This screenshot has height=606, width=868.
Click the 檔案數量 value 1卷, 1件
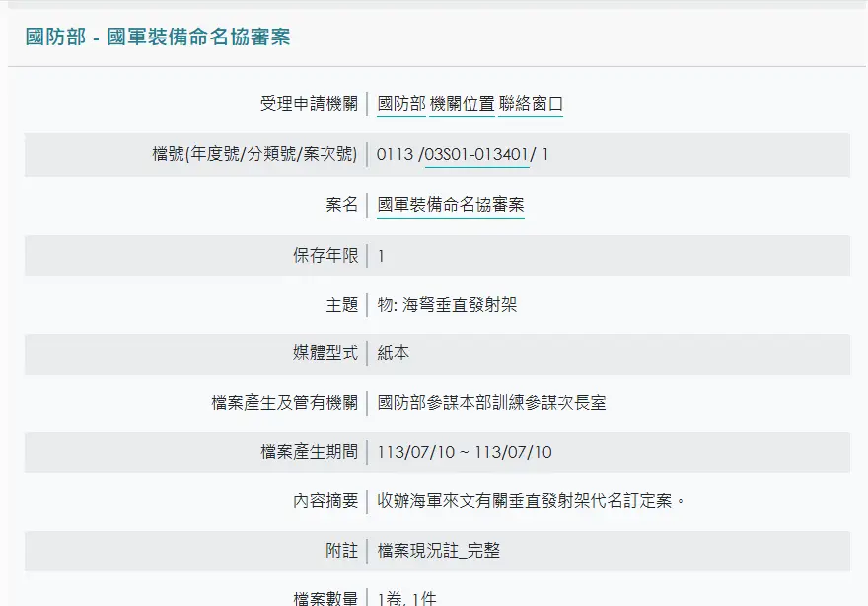click(406, 598)
